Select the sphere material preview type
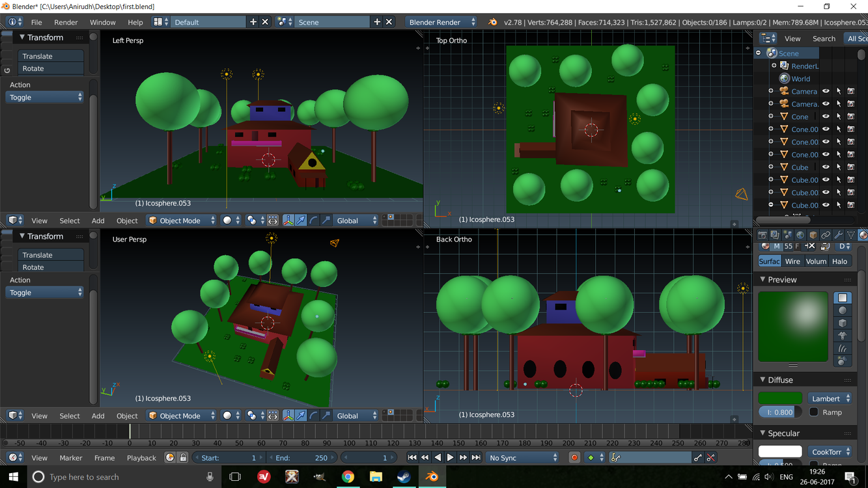This screenshot has height=488, width=868. point(842,310)
